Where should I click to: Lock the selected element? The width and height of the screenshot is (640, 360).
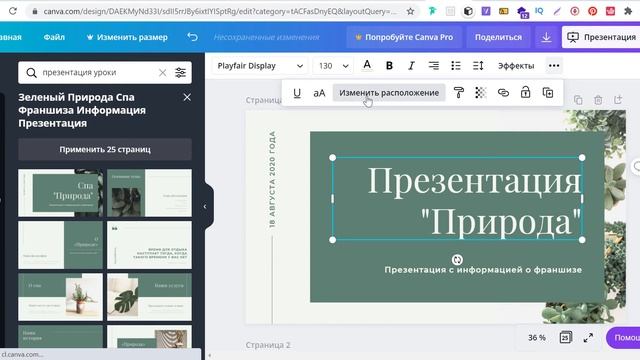(525, 92)
